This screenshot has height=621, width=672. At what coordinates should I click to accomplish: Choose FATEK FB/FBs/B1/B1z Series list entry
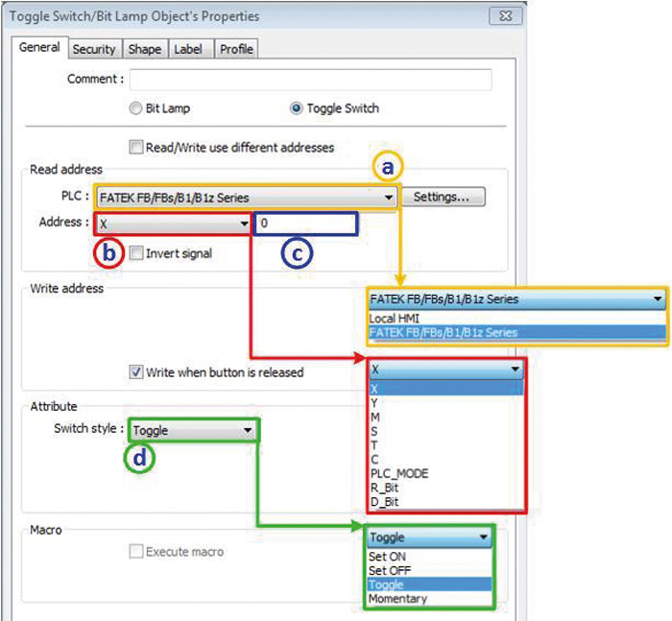pos(516,332)
